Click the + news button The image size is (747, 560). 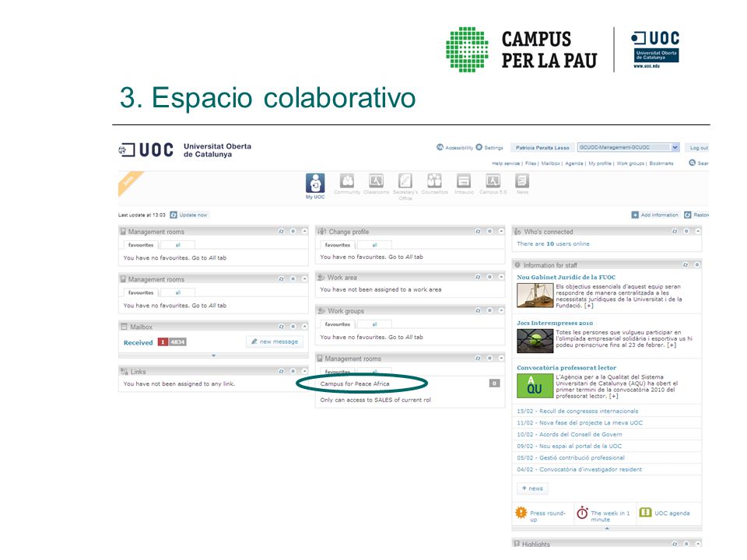(532, 488)
